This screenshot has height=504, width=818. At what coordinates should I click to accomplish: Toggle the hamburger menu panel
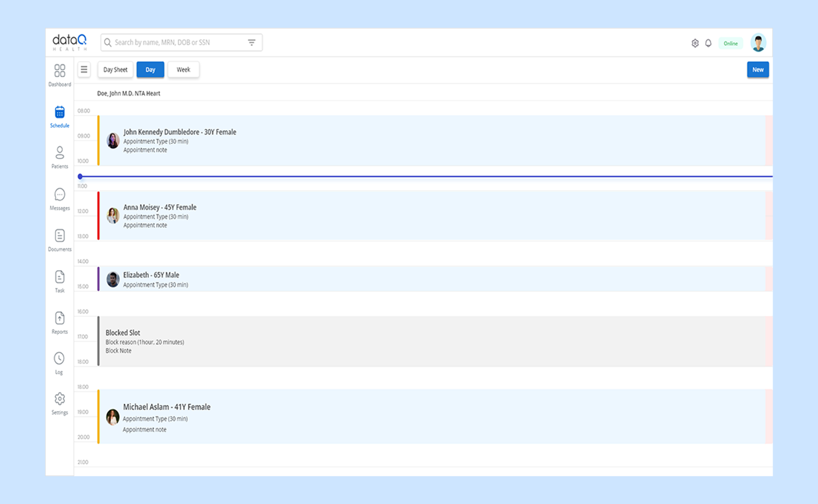coord(84,70)
